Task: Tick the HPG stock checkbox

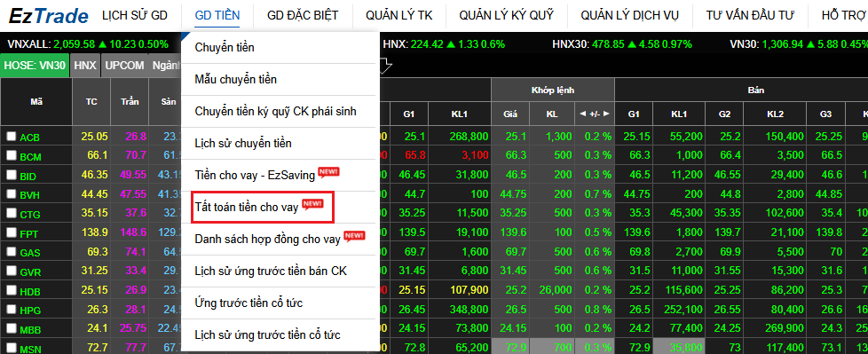Action: pyautogui.click(x=11, y=311)
